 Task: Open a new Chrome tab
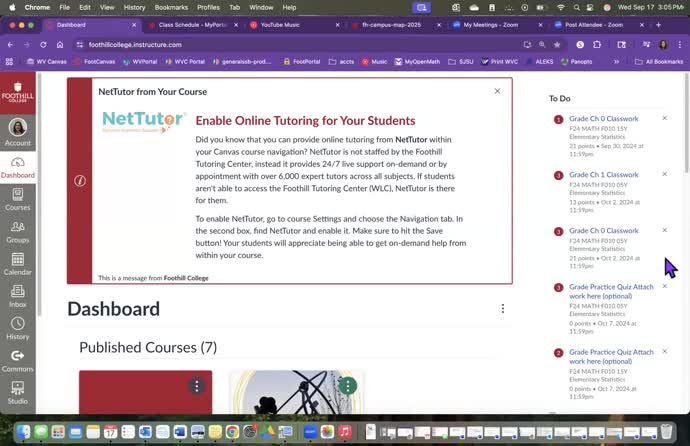coord(658,25)
